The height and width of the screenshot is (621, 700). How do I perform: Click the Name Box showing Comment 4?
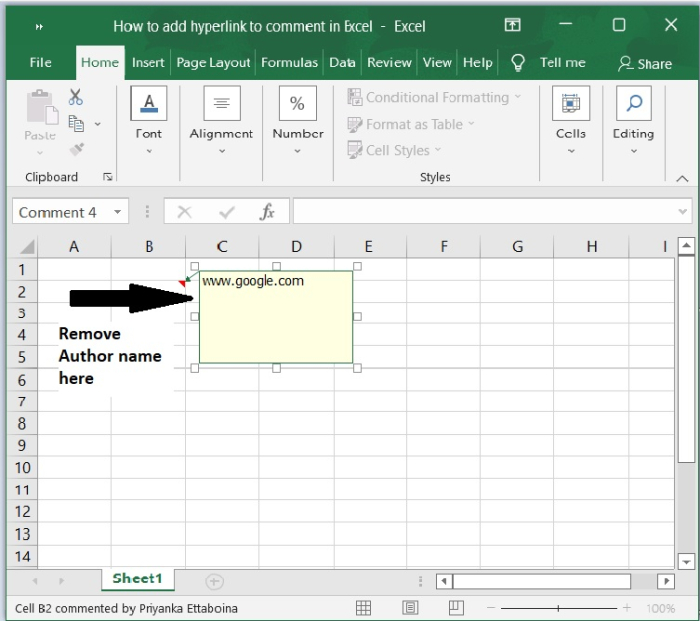[71, 211]
